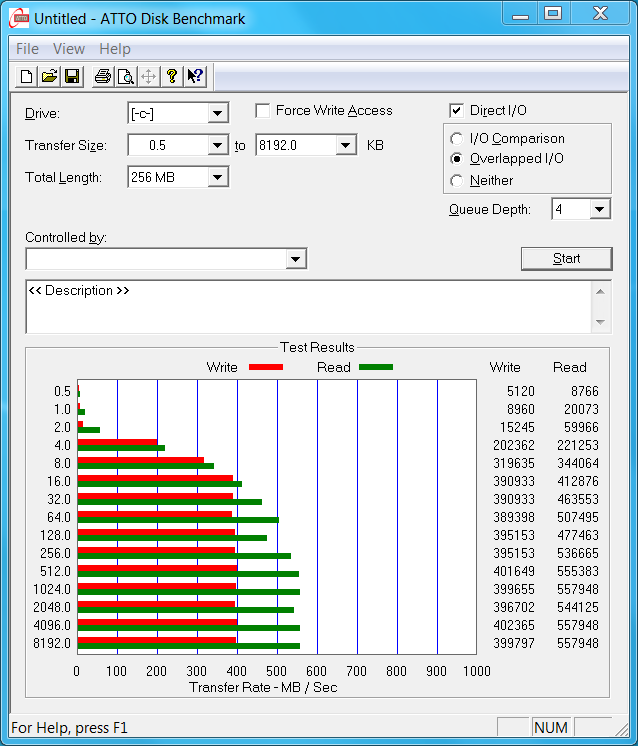This screenshot has width=638, height=746.
Task: Click the 8192.0 chart row label
Action: [52, 643]
